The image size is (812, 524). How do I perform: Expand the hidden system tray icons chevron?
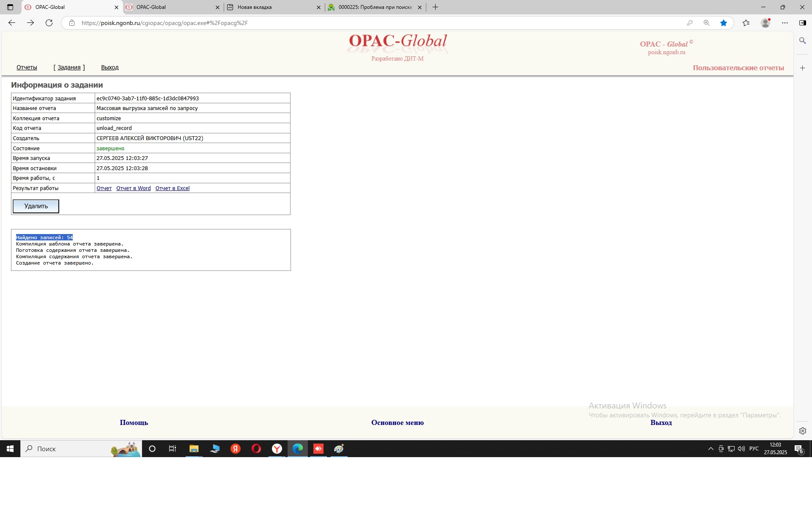710,449
